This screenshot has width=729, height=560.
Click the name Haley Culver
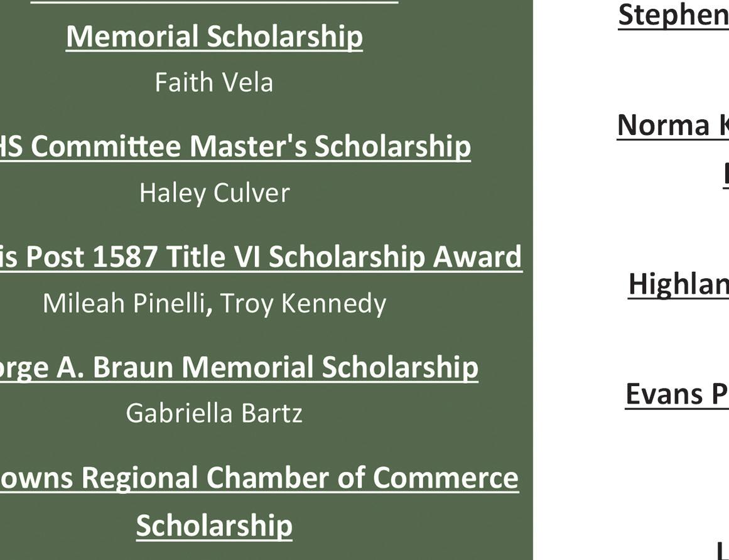(x=214, y=193)
